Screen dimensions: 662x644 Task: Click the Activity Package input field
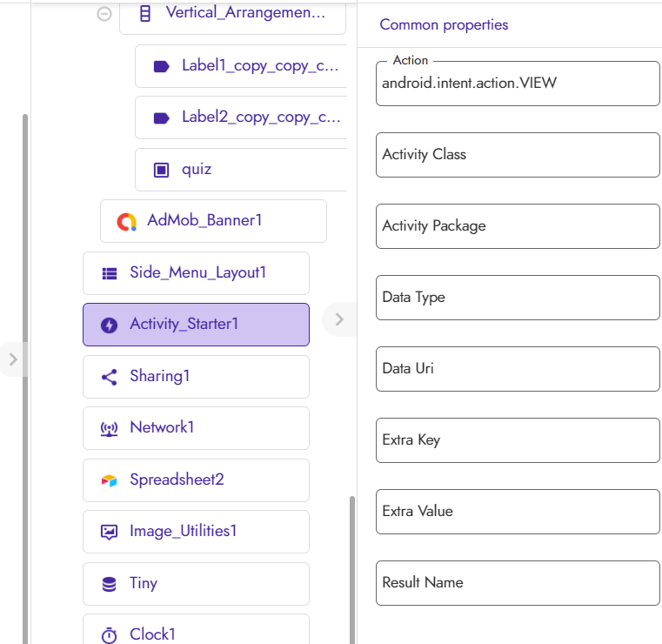point(518,226)
